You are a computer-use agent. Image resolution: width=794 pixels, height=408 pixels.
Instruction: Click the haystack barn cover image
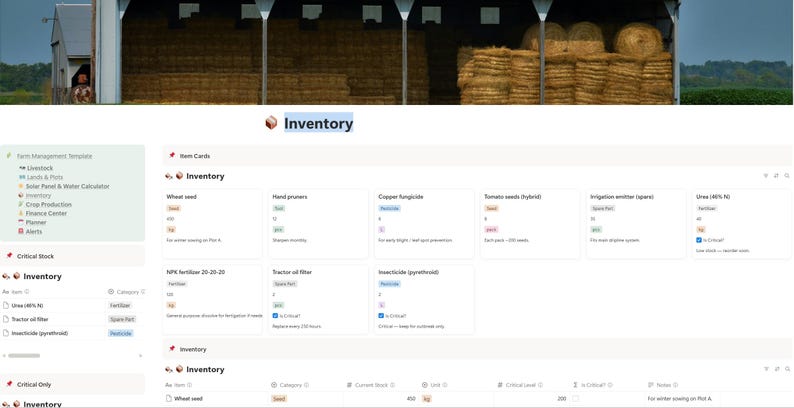pos(397,52)
